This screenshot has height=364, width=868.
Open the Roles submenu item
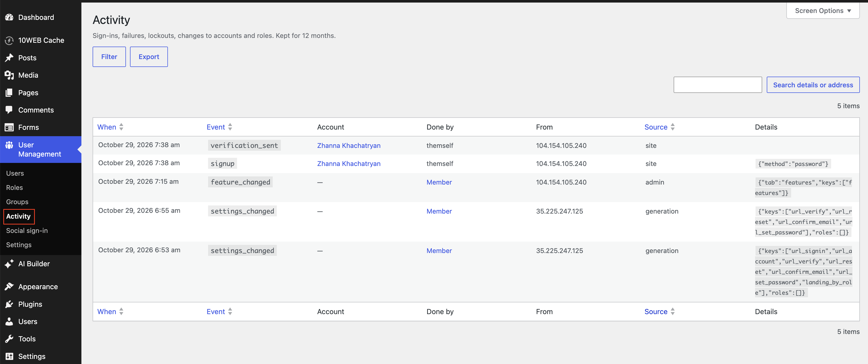pyautogui.click(x=15, y=187)
